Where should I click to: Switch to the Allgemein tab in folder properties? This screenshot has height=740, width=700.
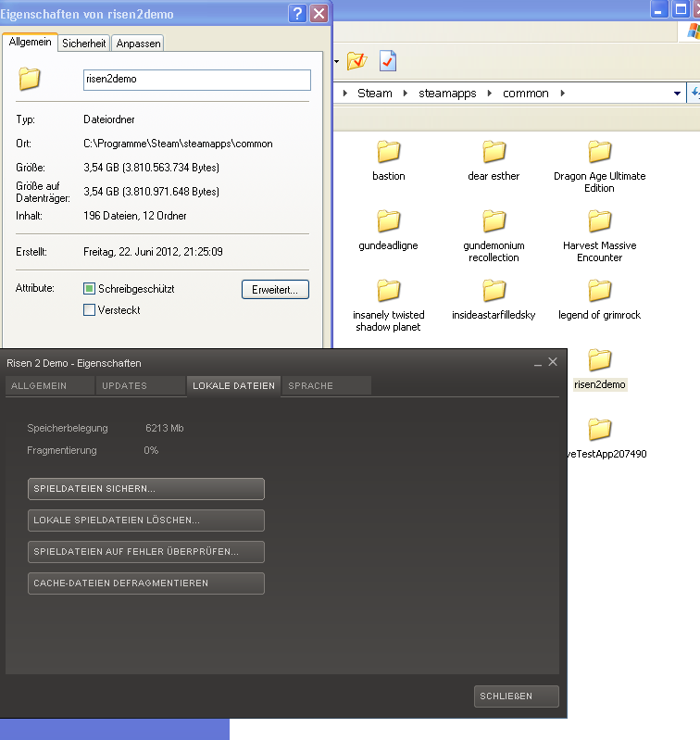coord(31,42)
